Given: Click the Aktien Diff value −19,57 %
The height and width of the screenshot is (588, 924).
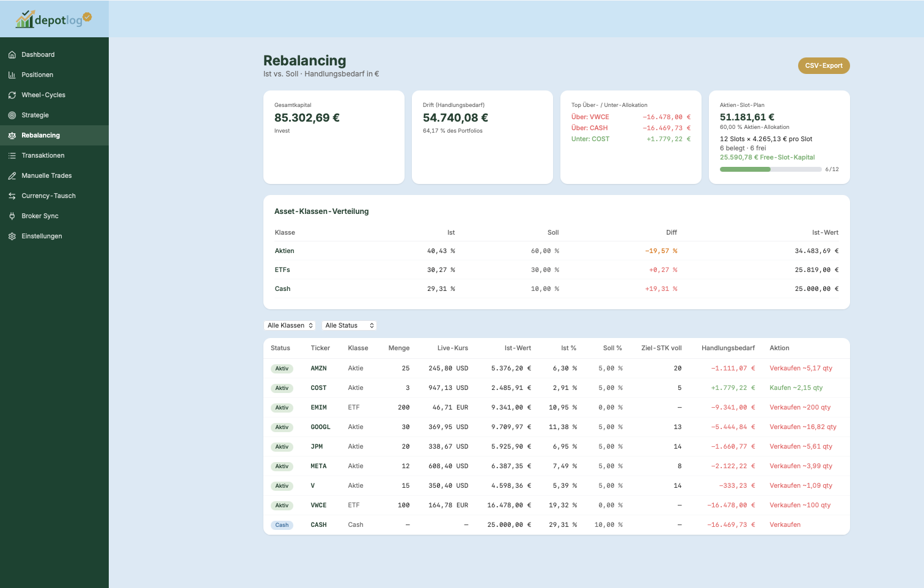Looking at the screenshot, I should tap(661, 251).
